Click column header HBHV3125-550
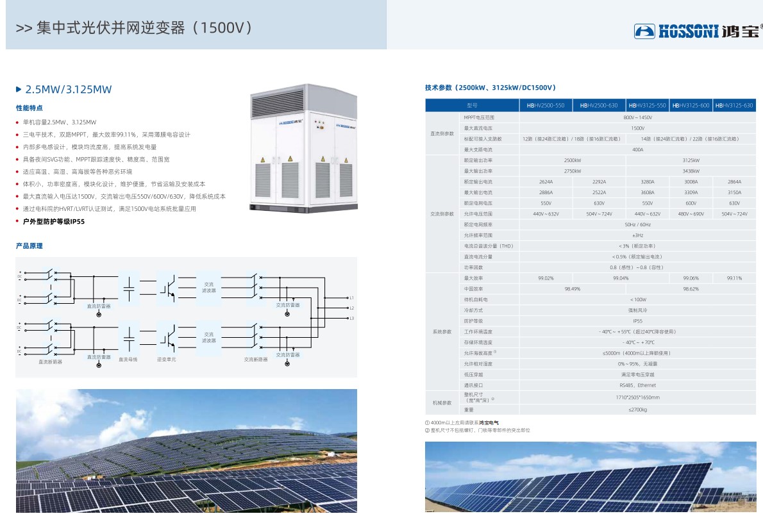This screenshot has height=532, width=763. [647, 106]
